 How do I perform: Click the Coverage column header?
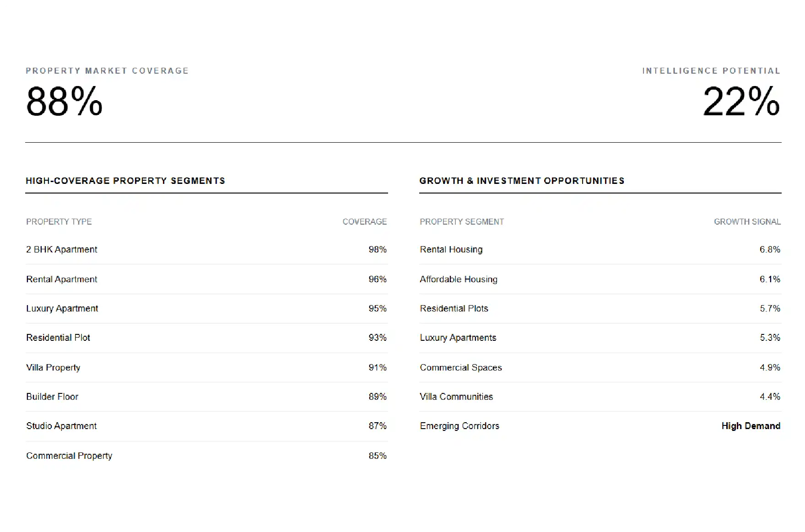365,222
